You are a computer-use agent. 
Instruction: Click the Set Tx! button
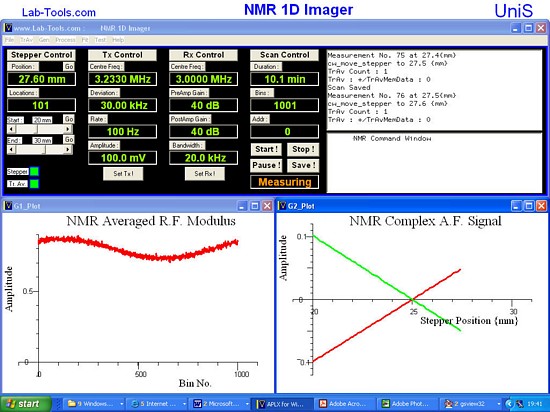[x=123, y=174]
